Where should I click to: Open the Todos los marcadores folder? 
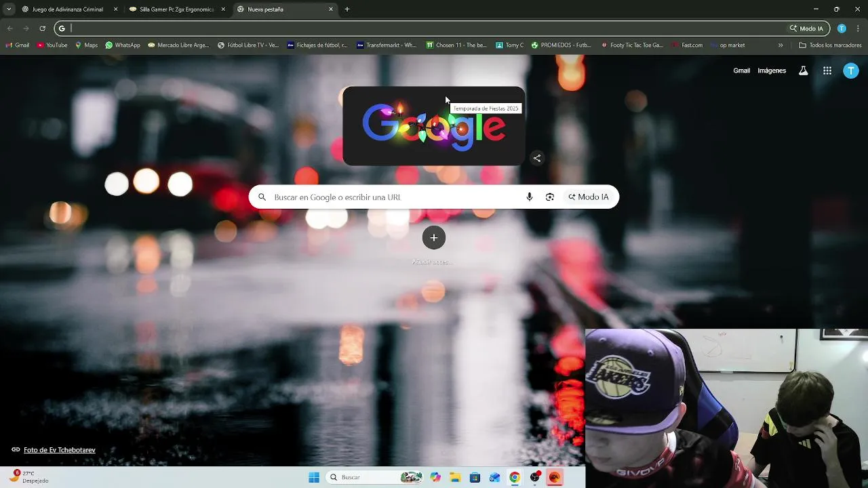click(x=830, y=45)
